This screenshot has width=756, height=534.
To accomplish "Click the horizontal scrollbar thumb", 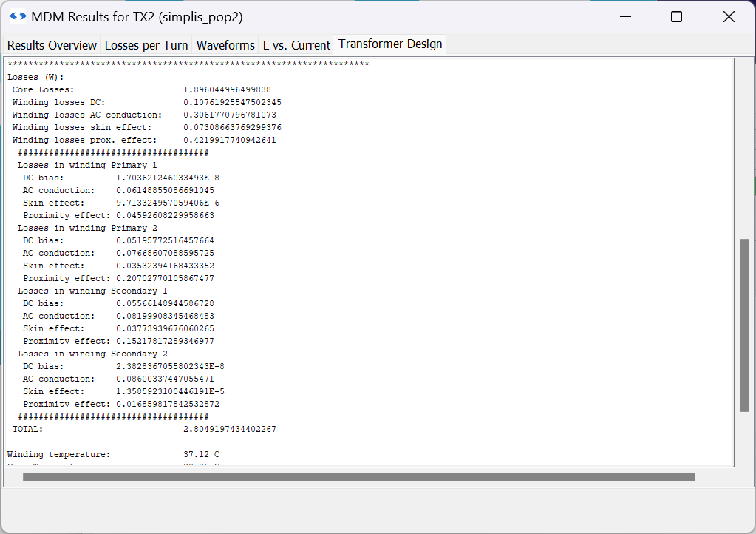I will click(x=358, y=478).
